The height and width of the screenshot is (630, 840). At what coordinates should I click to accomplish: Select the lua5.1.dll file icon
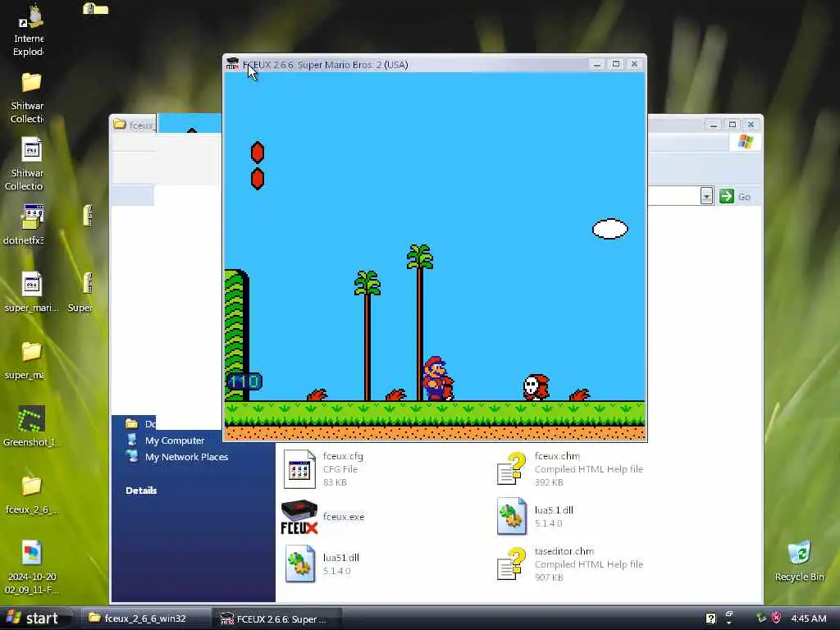point(511,517)
